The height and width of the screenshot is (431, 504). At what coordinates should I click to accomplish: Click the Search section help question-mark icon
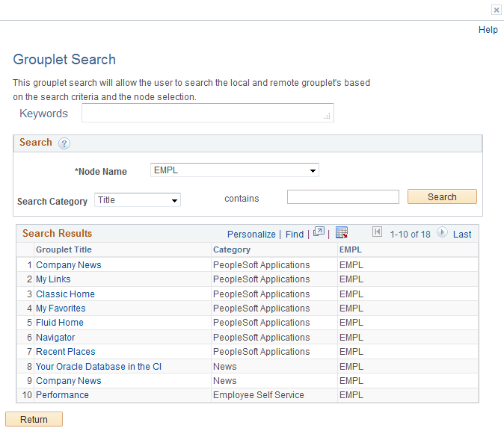64,143
